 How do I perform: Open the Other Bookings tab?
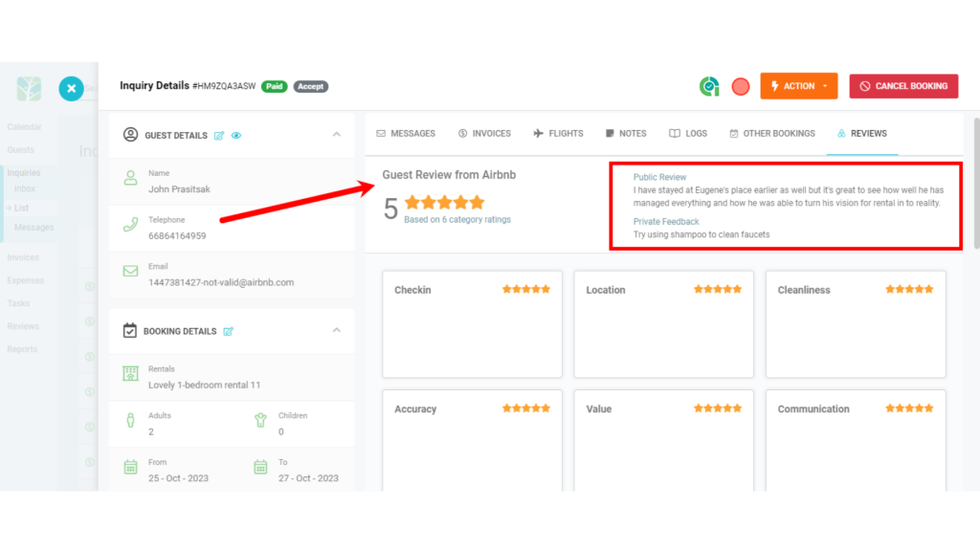(772, 134)
